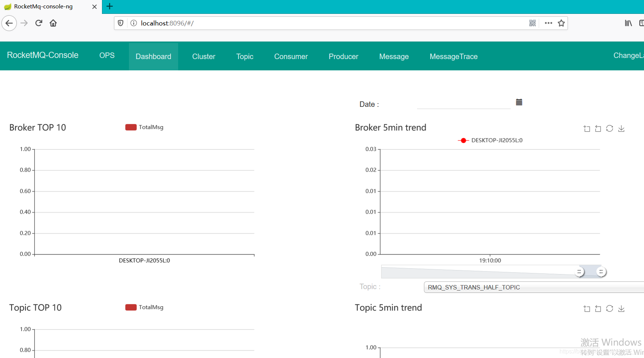Screen dimensions: 644x358
Task: Open the Producer page
Action: click(x=343, y=57)
